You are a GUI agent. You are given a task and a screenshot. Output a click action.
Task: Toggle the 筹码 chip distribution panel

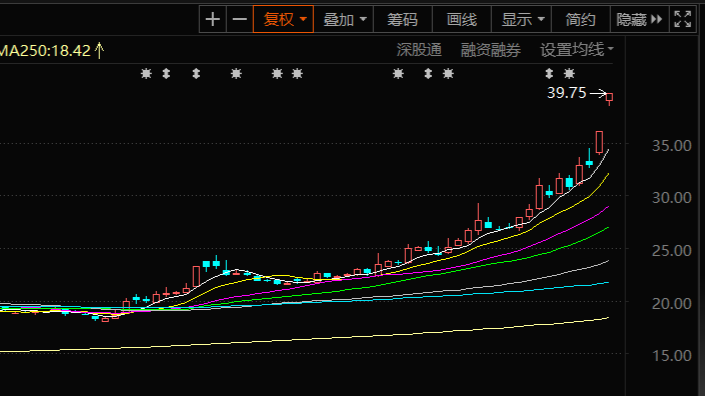pyautogui.click(x=402, y=19)
